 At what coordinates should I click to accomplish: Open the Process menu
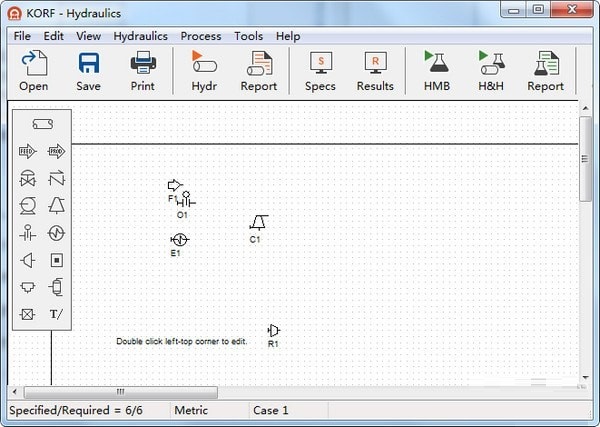point(201,36)
